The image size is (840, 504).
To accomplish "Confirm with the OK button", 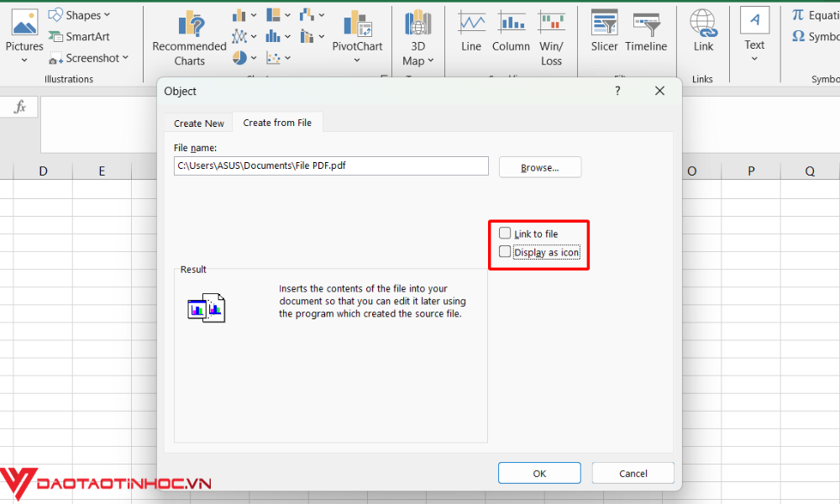I will point(539,472).
